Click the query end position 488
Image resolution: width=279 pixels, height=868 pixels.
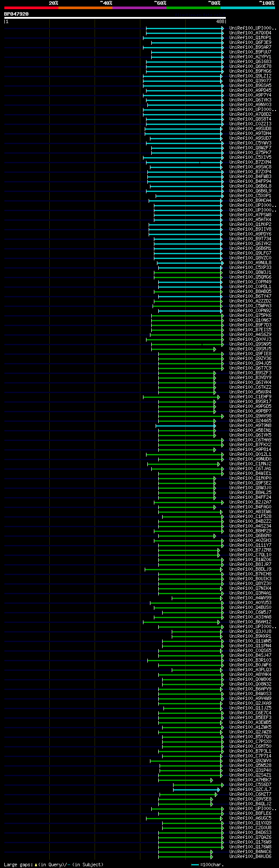coord(220,21)
